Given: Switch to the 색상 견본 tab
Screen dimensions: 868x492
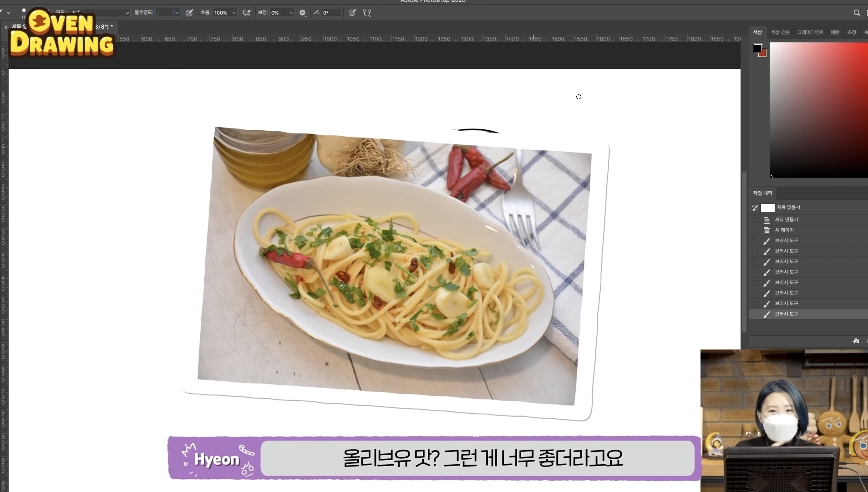Looking at the screenshot, I should tap(780, 32).
